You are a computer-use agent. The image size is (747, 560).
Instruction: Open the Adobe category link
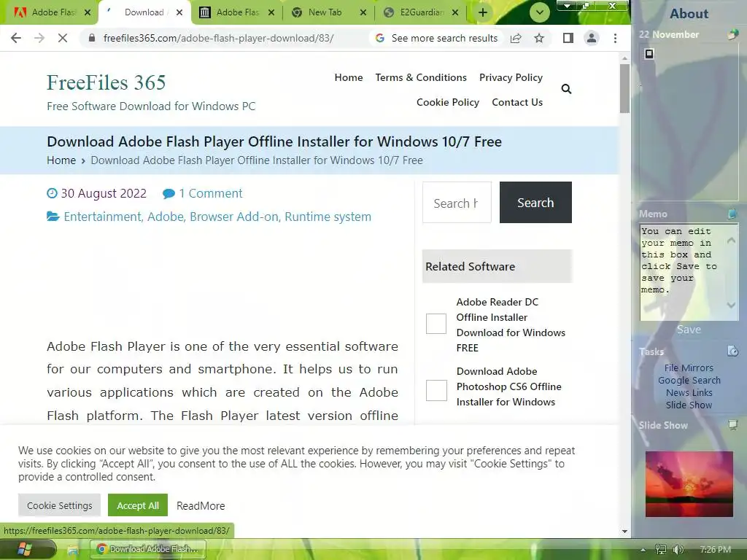166,217
